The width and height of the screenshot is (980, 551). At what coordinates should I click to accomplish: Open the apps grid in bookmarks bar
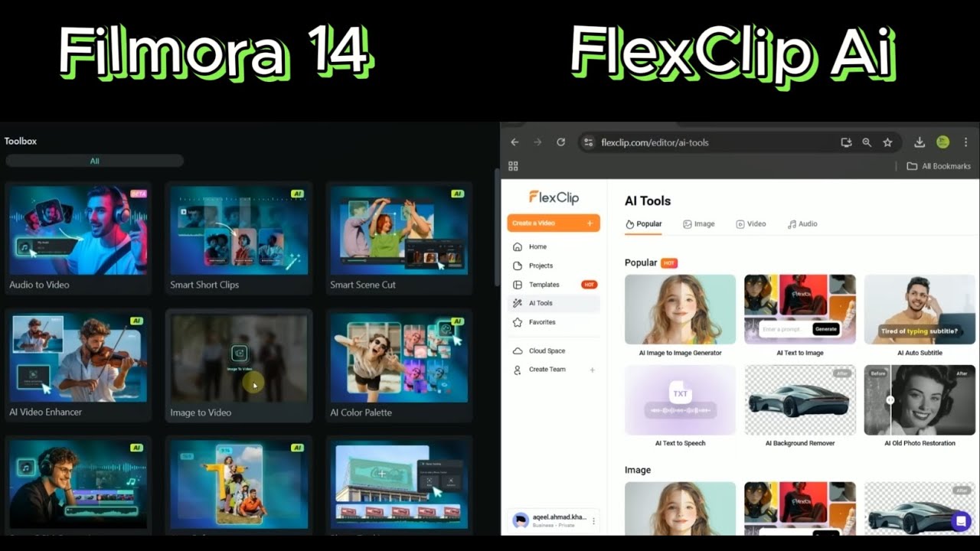tap(513, 166)
